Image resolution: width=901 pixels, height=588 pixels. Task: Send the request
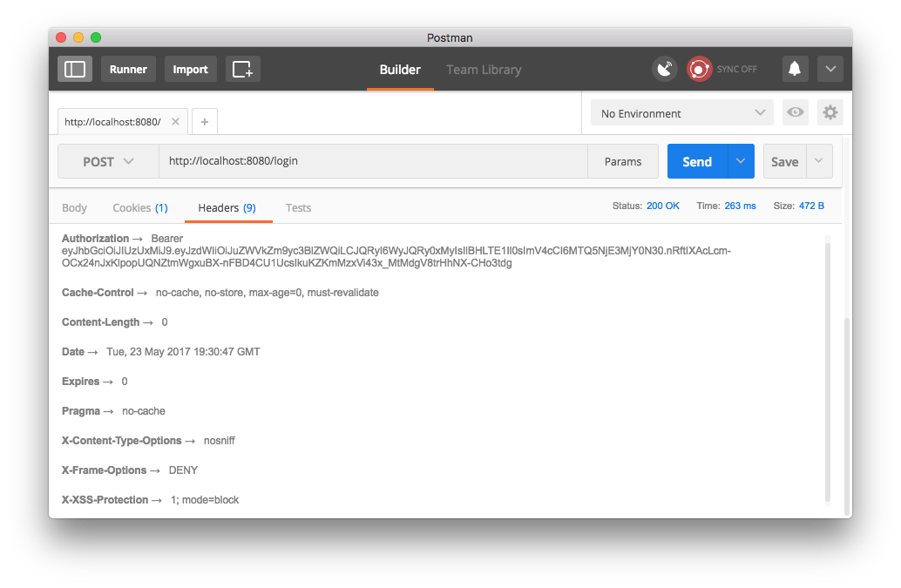(x=697, y=161)
